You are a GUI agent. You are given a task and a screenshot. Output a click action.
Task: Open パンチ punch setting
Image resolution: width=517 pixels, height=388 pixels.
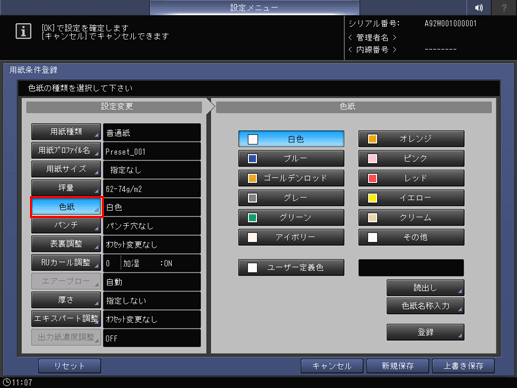pyautogui.click(x=66, y=225)
